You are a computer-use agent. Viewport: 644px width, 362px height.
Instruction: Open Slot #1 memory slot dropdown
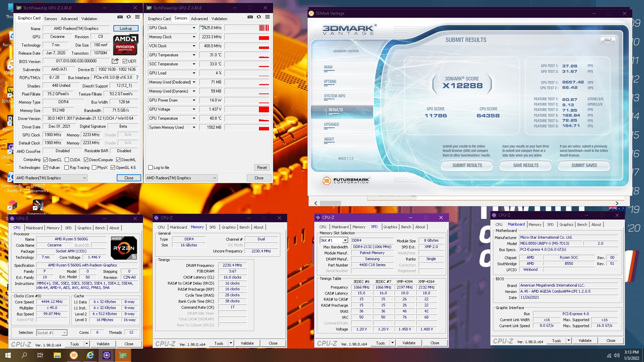point(334,240)
